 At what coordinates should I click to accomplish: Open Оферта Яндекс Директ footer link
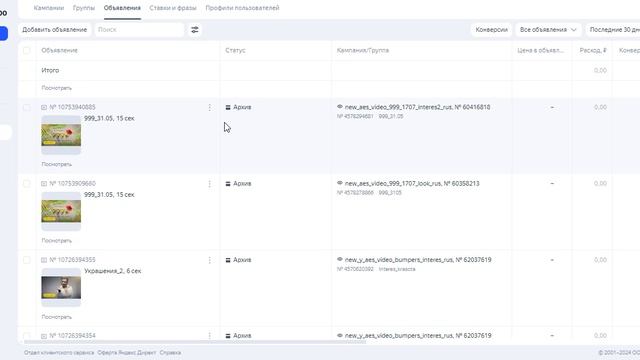click(127, 353)
